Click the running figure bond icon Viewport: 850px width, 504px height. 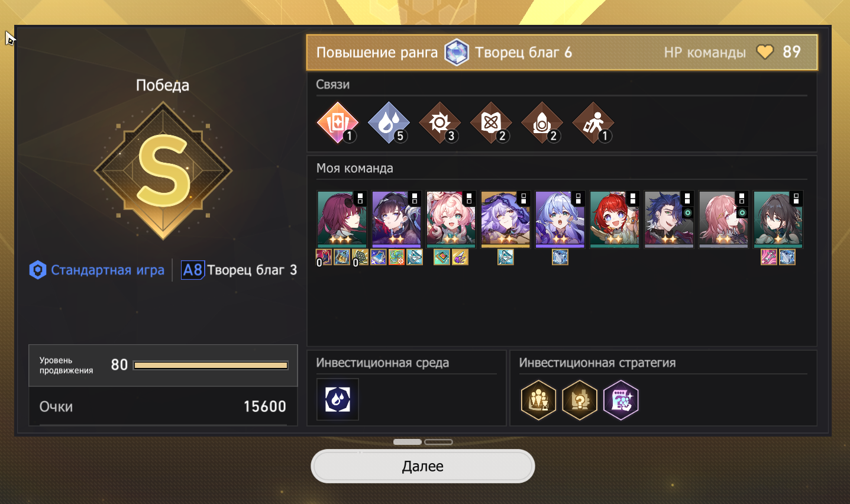coord(593,123)
